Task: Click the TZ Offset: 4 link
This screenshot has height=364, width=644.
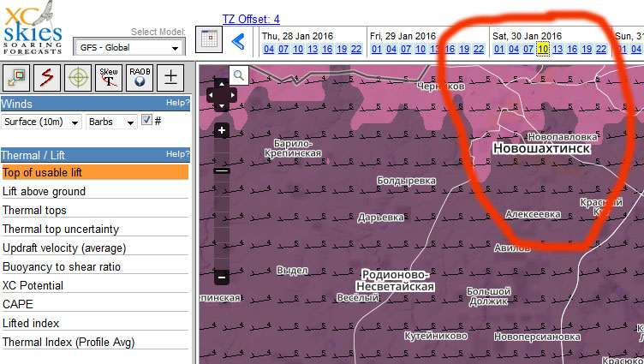Action: (x=251, y=19)
